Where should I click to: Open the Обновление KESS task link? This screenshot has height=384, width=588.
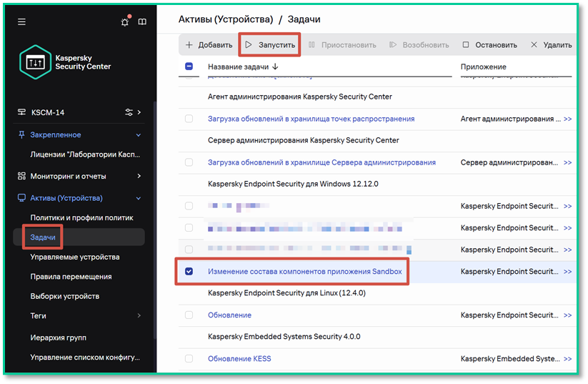tap(239, 358)
